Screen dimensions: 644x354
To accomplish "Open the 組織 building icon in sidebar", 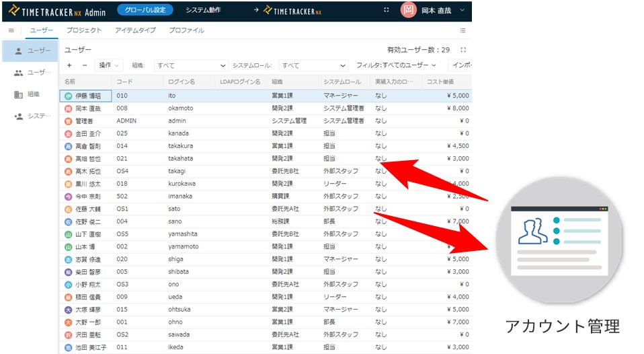I will (18, 94).
